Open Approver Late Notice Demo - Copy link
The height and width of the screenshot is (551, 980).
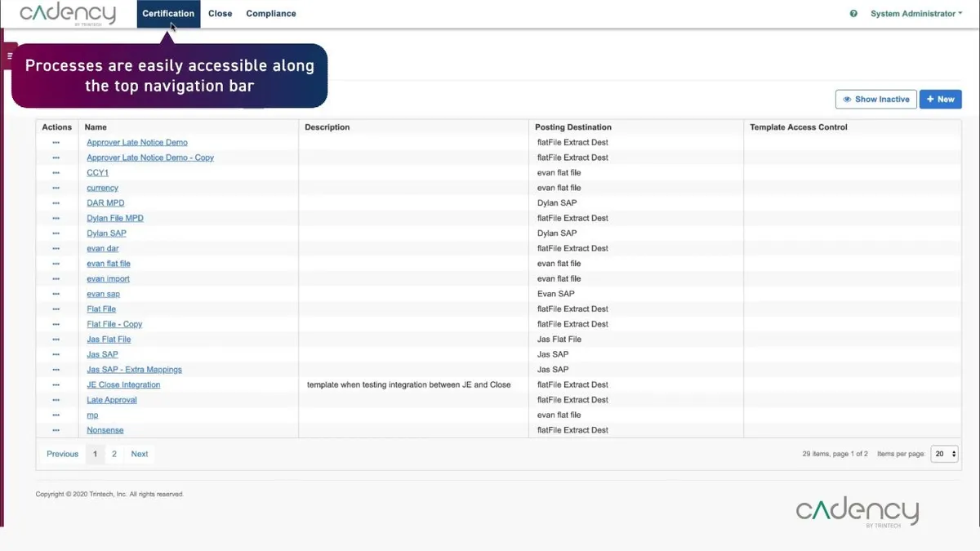[x=150, y=158]
